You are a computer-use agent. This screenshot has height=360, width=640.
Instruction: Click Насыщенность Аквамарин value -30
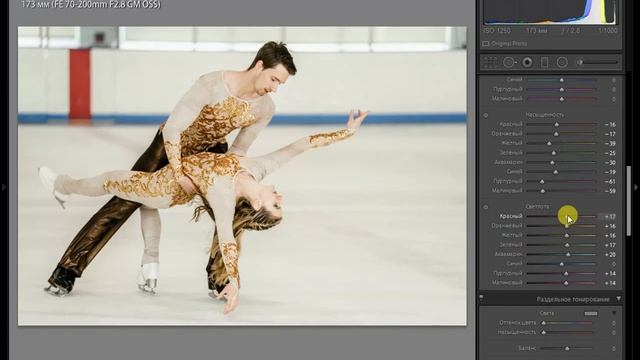[610, 162]
